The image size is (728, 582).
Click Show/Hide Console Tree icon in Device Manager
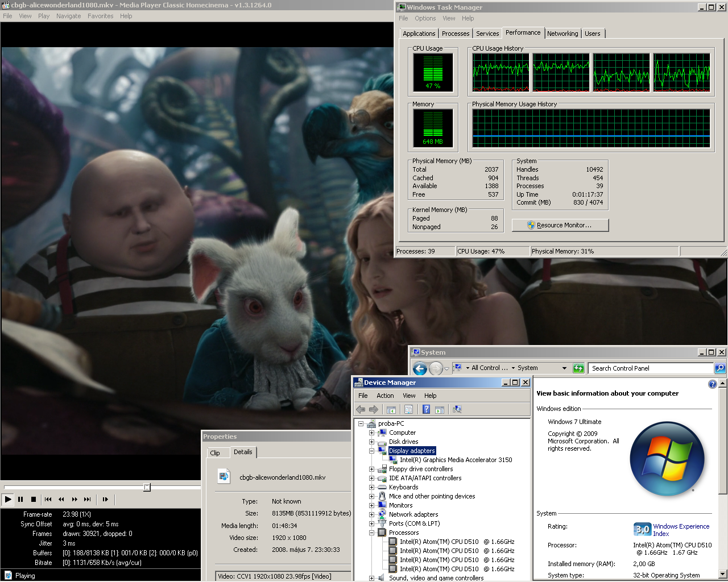click(391, 409)
